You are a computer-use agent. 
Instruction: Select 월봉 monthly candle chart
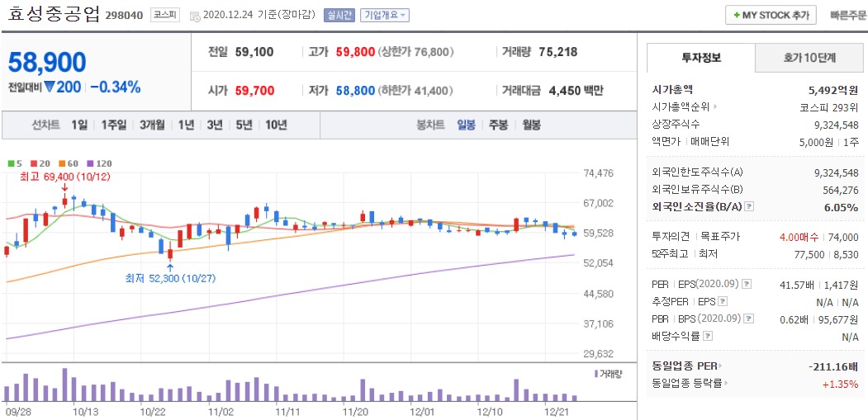point(531,125)
